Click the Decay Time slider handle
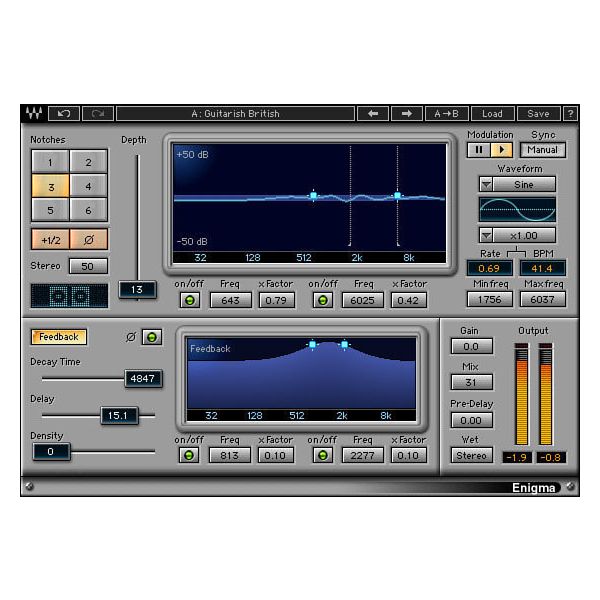Viewport: 600px width, 600px height. point(143,379)
